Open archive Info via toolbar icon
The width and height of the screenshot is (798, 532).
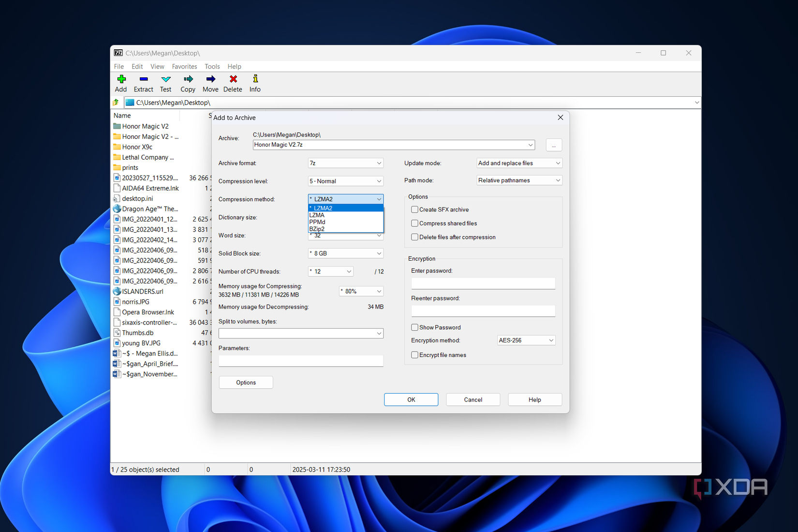(x=254, y=83)
